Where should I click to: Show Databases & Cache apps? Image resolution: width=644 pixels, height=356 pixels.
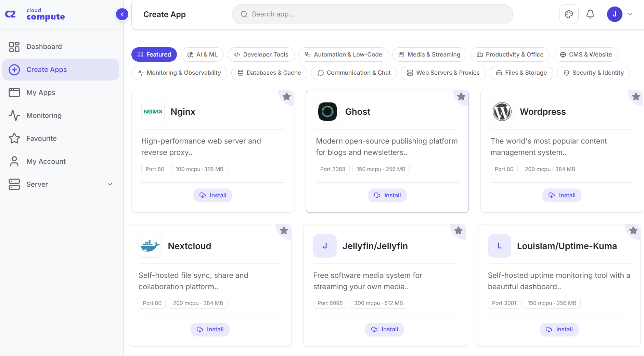coord(269,73)
